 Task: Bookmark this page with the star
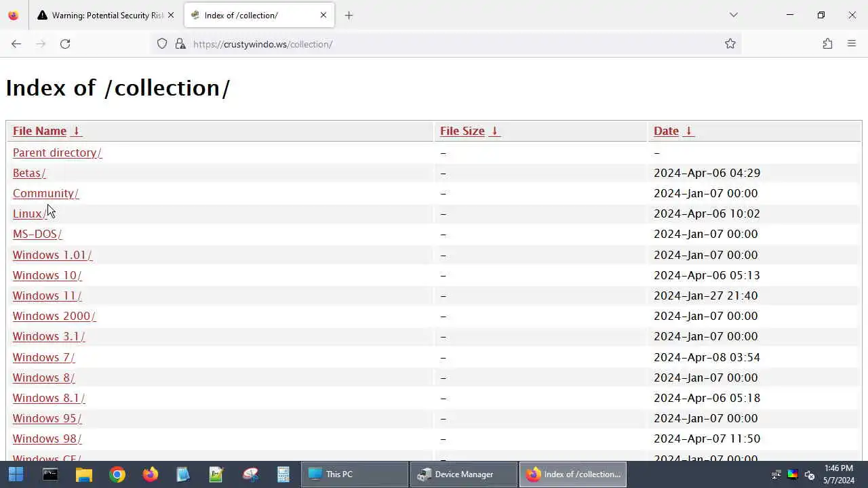tap(730, 44)
